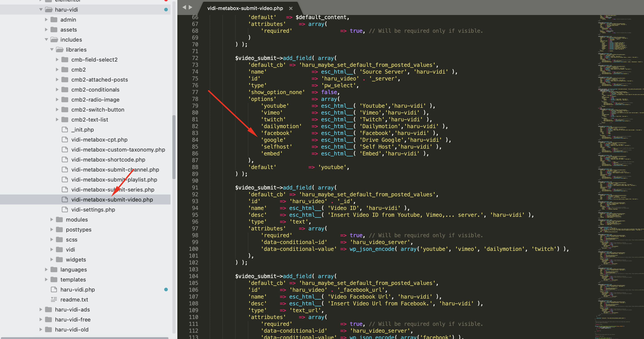
Task: Click the cmb2 folder icon
Action: pyautogui.click(x=65, y=70)
